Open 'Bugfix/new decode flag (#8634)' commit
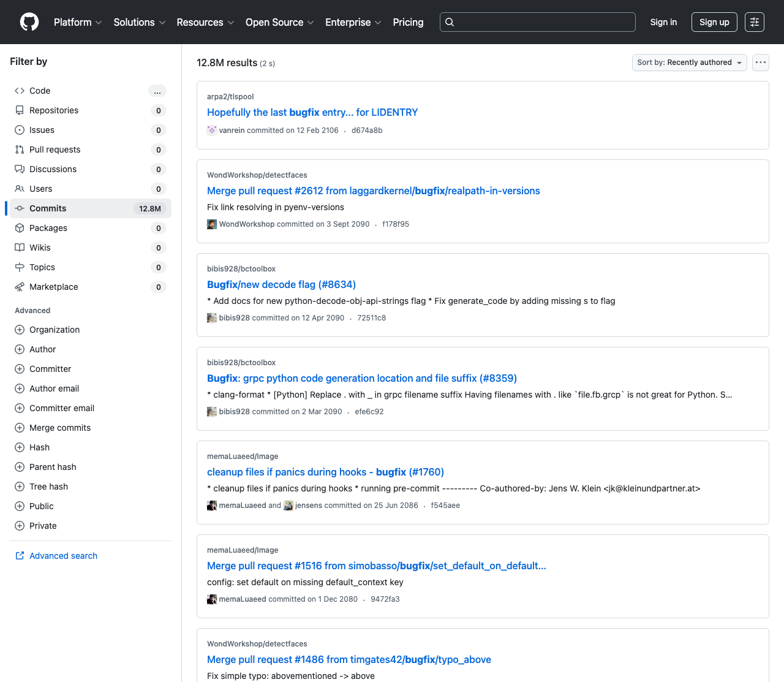Image resolution: width=784 pixels, height=682 pixels. (281, 284)
